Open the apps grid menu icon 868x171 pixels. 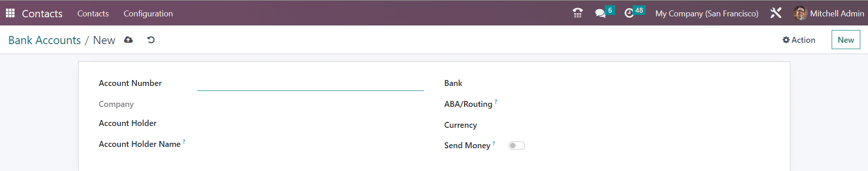pyautogui.click(x=10, y=13)
